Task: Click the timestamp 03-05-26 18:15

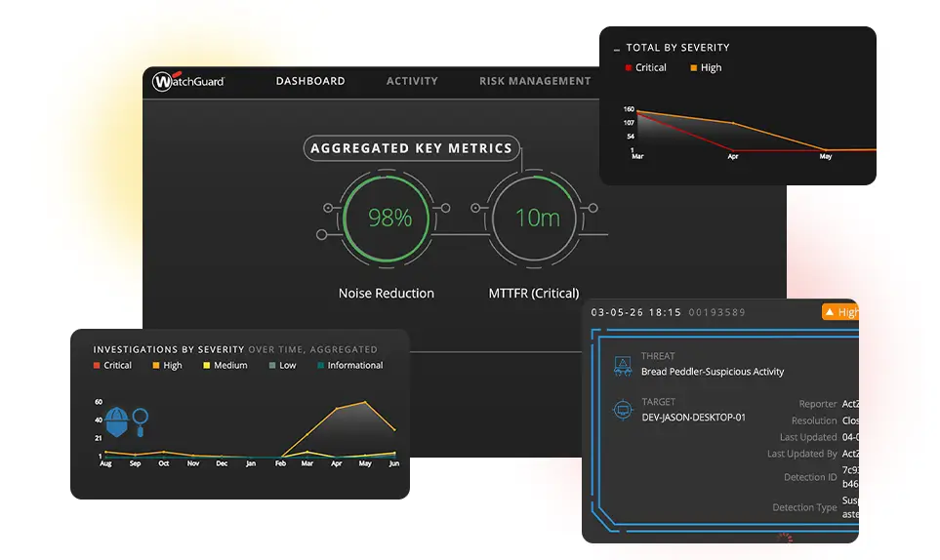Action: point(636,312)
